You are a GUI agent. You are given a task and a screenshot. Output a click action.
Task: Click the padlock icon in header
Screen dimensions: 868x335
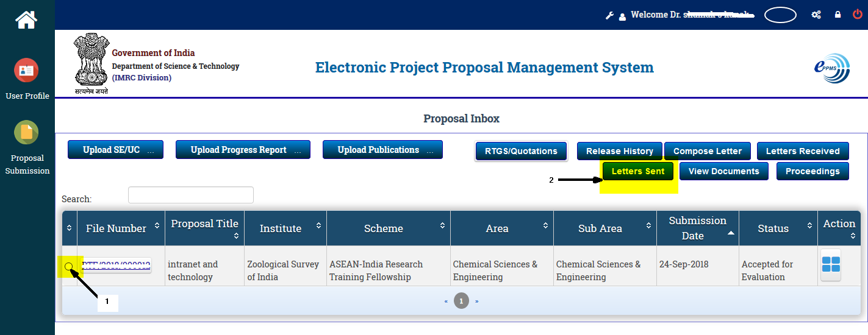838,15
